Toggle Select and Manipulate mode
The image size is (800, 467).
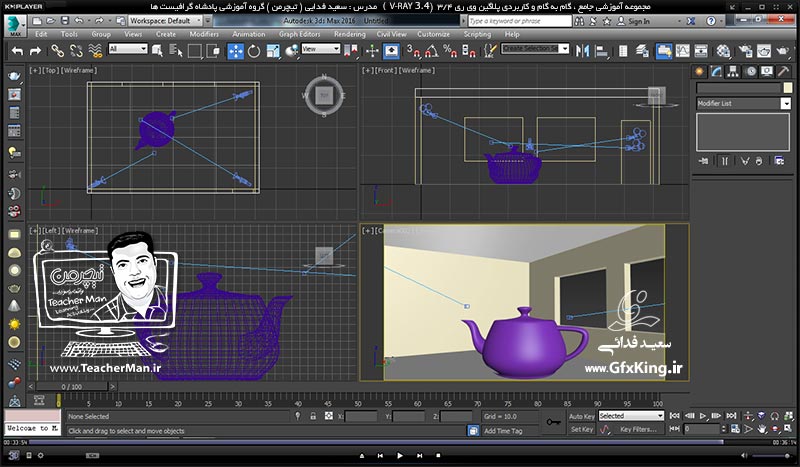(372, 51)
